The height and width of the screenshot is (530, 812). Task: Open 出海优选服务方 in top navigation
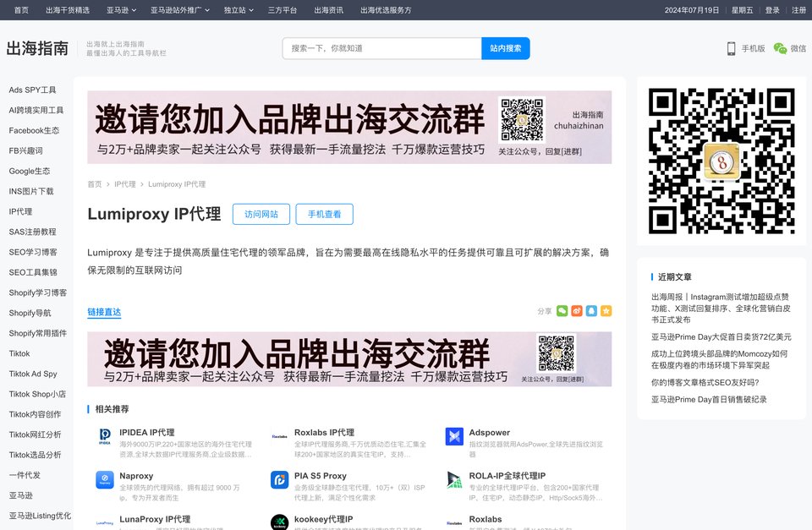pos(386,10)
